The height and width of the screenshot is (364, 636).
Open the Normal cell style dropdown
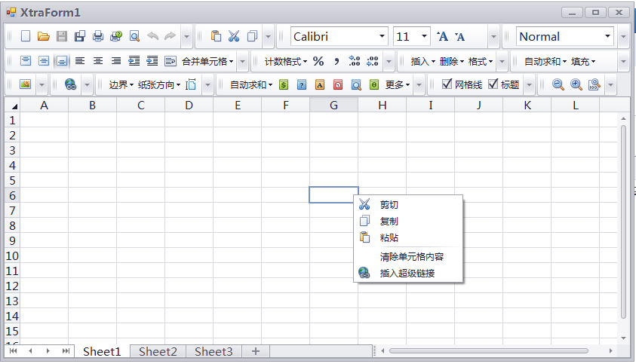[x=607, y=36]
